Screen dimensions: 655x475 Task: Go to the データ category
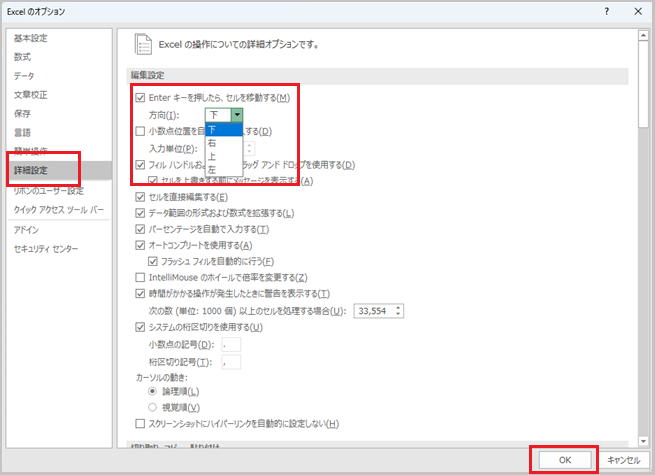click(x=24, y=76)
